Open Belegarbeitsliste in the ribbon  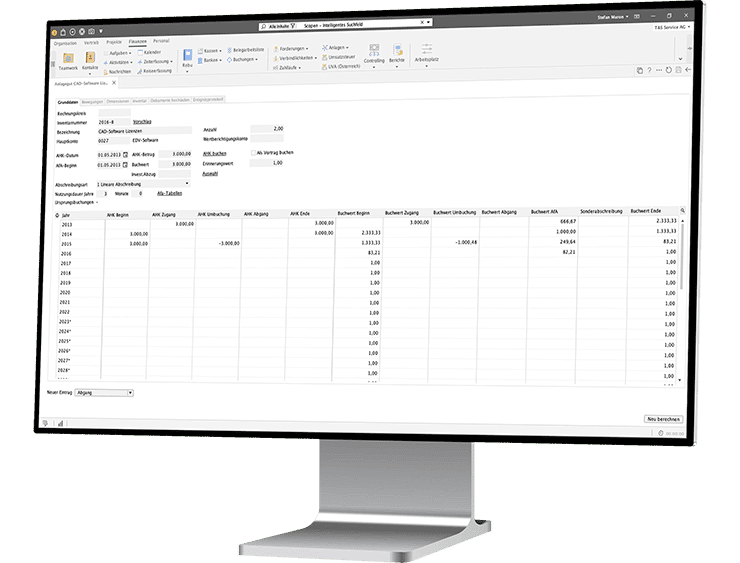(246, 50)
